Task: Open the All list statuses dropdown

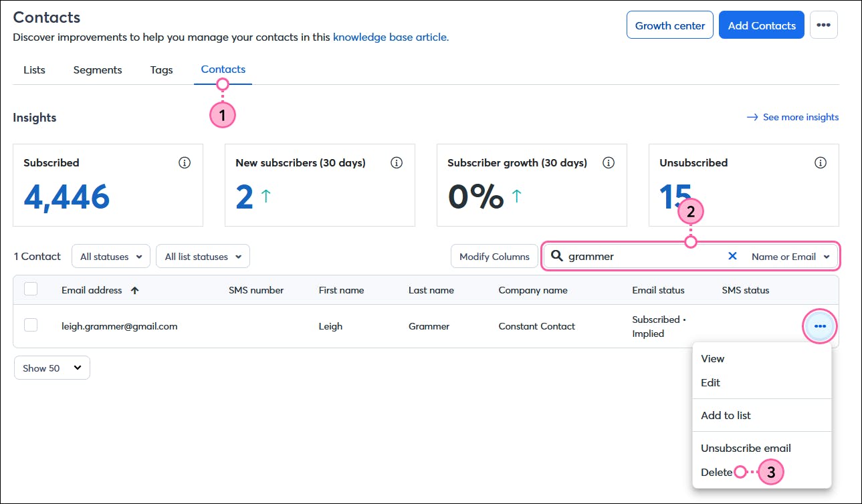Action: (x=203, y=257)
